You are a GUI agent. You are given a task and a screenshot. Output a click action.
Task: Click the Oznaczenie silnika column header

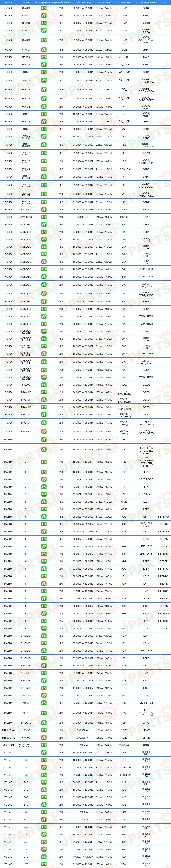pos(146,2)
